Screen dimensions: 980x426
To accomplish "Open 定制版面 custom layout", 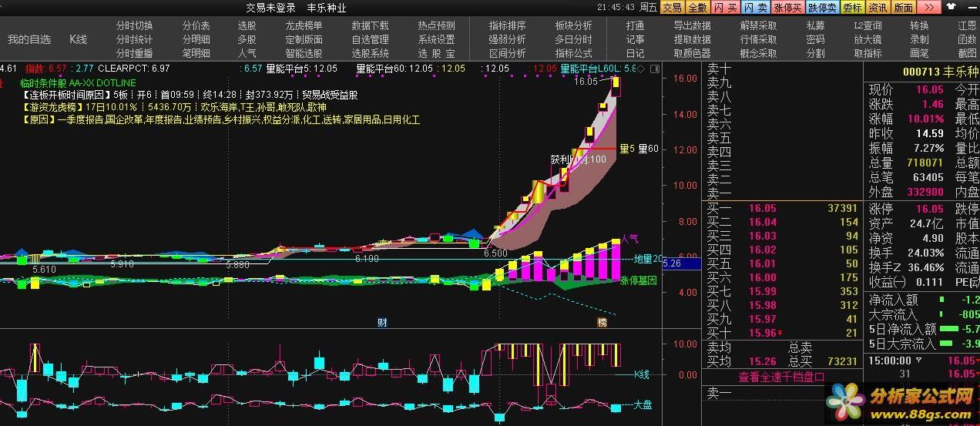I will tap(304, 39).
